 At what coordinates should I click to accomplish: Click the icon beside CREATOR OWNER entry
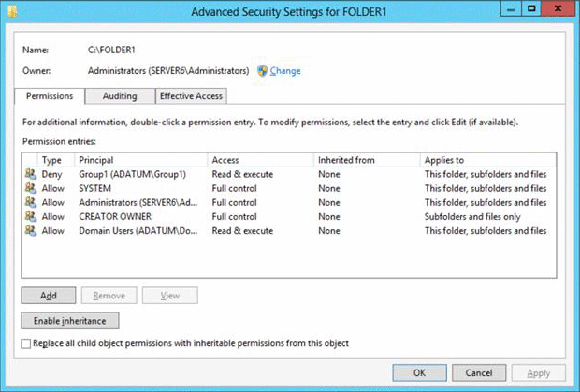click(x=29, y=216)
